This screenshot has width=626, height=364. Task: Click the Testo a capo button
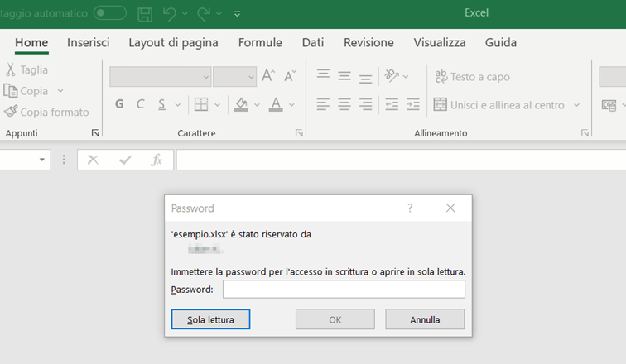coord(472,77)
